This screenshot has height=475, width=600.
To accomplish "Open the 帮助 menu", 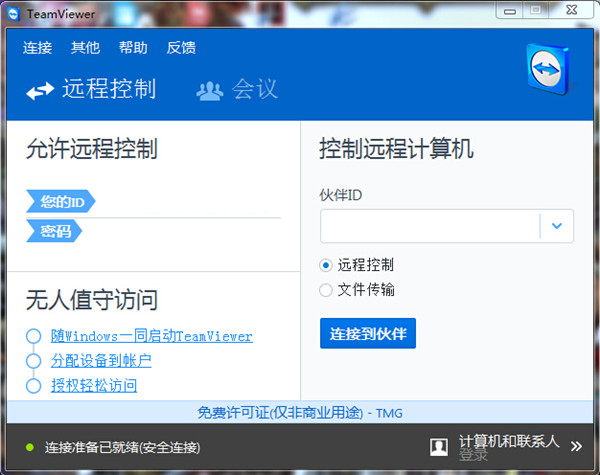I will tap(133, 47).
